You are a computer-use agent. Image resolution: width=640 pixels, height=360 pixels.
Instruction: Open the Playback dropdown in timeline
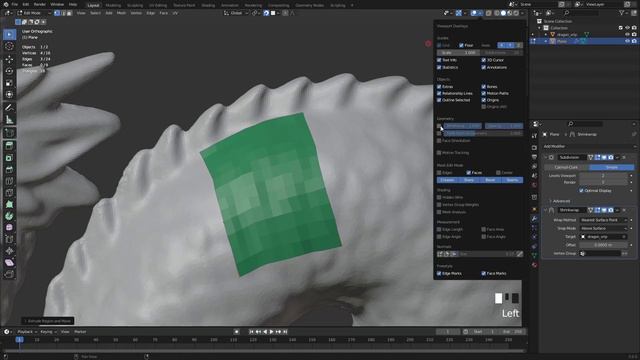pos(27,332)
